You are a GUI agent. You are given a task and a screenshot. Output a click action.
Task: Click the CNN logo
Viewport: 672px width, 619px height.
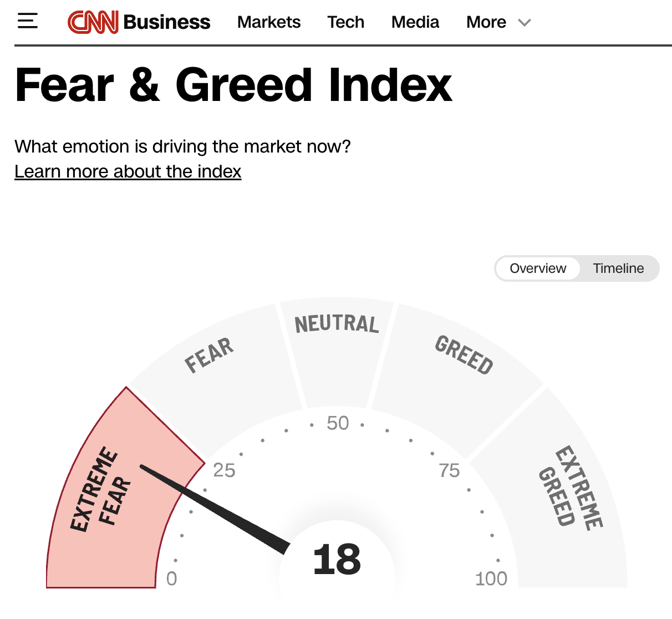pyautogui.click(x=93, y=21)
